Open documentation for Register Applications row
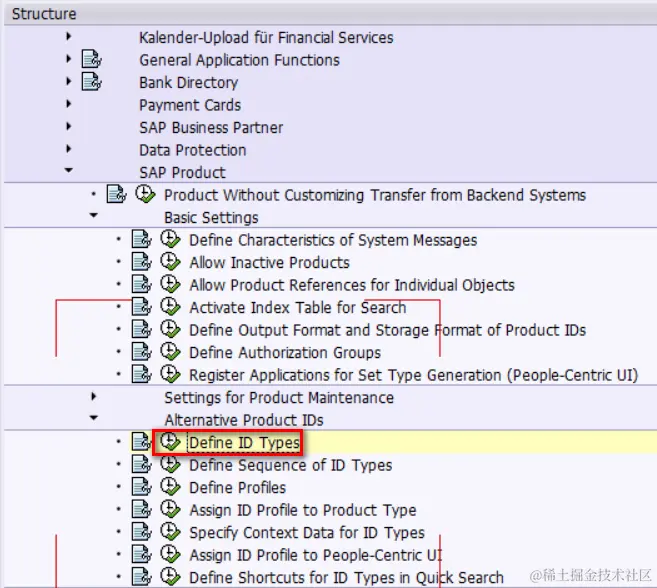The image size is (657, 588). point(142,374)
